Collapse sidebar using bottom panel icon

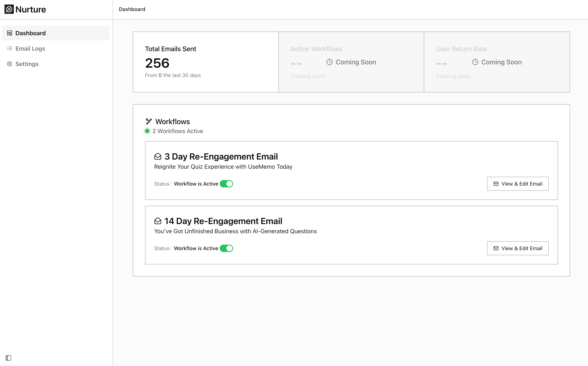coord(8,358)
